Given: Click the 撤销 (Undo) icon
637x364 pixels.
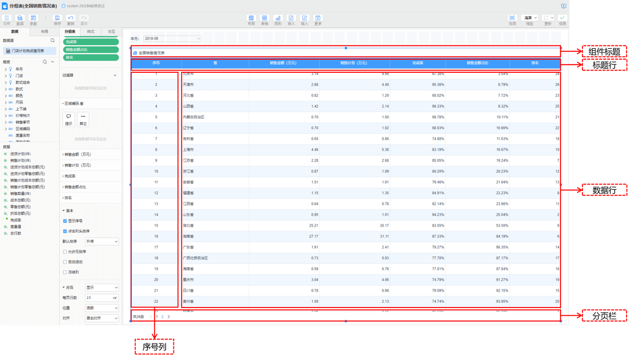Looking at the screenshot, I should [71, 18].
